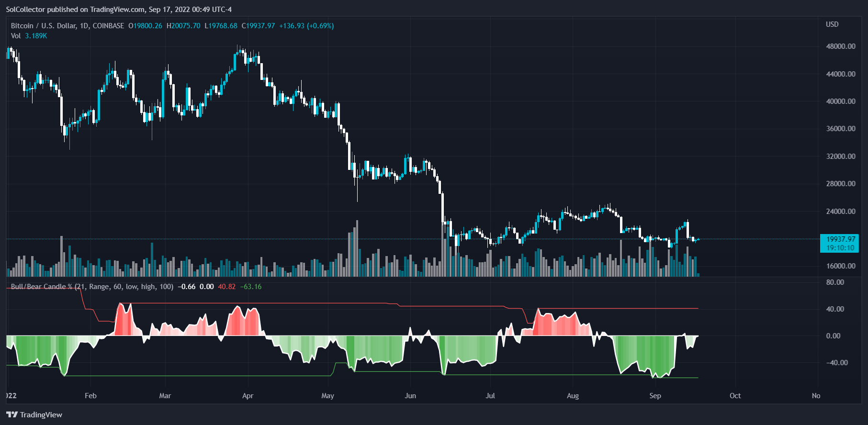This screenshot has width=868, height=425.
Task: Click the Jun label on time axis
Action: click(x=410, y=396)
